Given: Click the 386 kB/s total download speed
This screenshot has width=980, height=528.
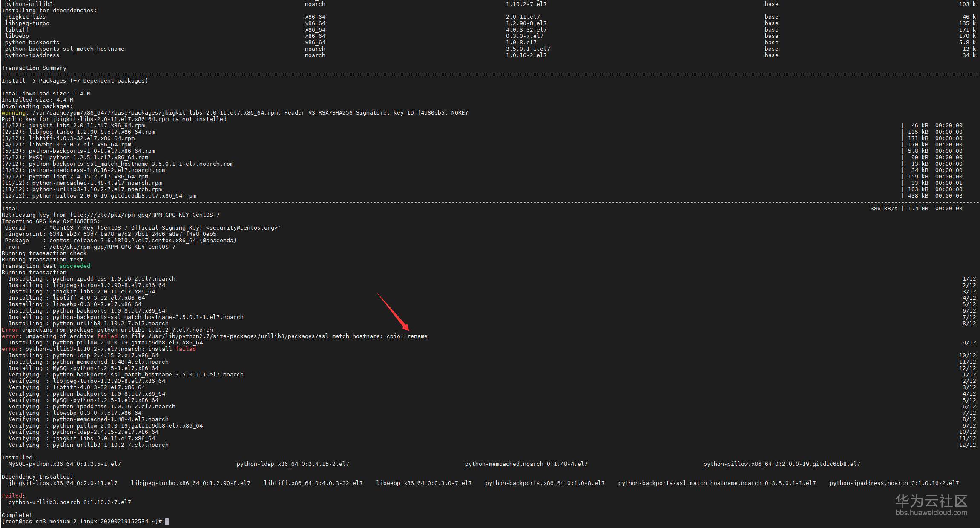Looking at the screenshot, I should pos(883,208).
